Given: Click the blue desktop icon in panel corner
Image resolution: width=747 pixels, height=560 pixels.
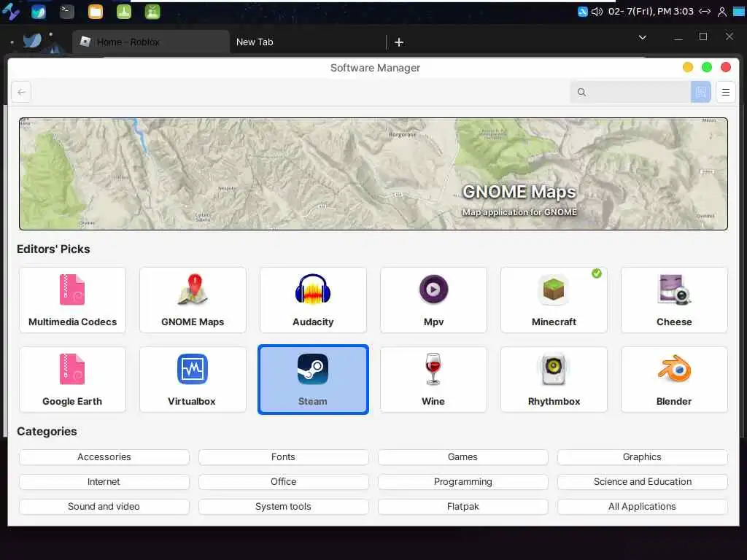Looking at the screenshot, I should (739, 12).
